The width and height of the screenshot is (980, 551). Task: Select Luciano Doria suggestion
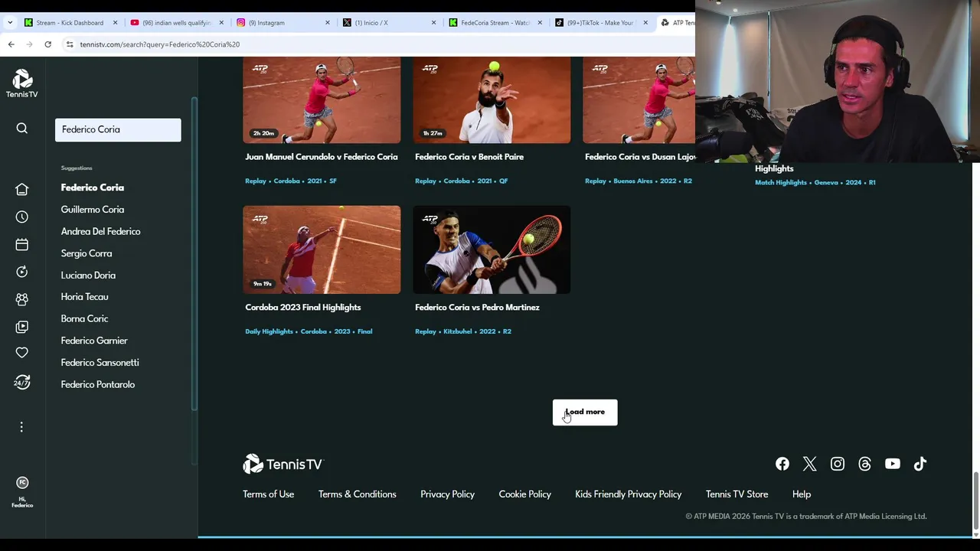point(88,275)
